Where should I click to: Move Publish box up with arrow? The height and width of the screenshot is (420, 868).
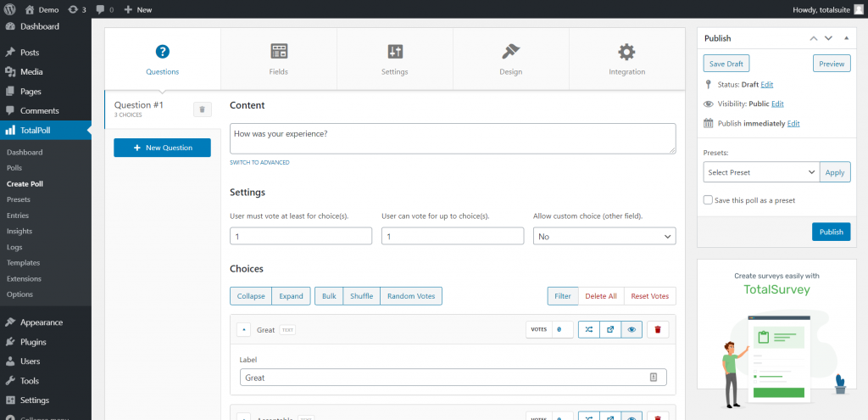(813, 38)
